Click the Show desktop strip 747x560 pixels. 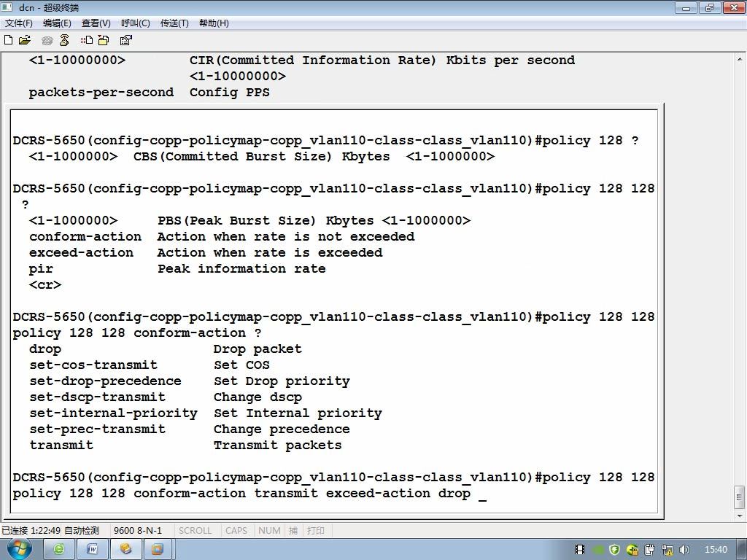pos(742,550)
